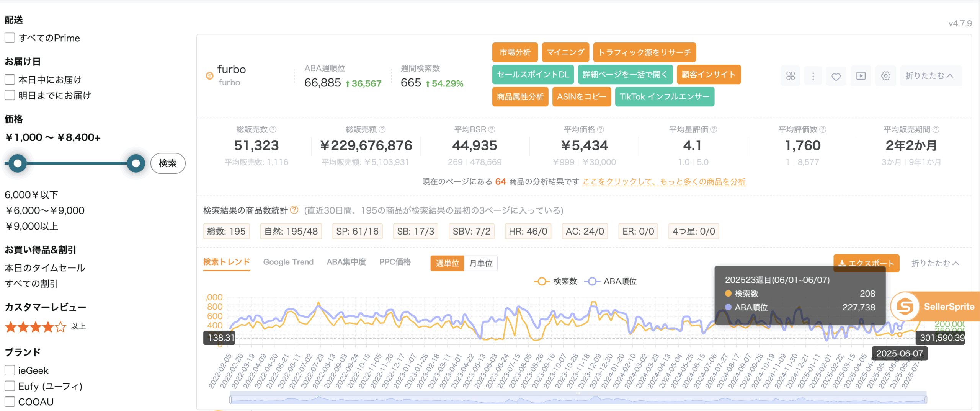This screenshot has height=411, width=980.
Task: Click 商品属性分析 button
Action: coord(520,96)
